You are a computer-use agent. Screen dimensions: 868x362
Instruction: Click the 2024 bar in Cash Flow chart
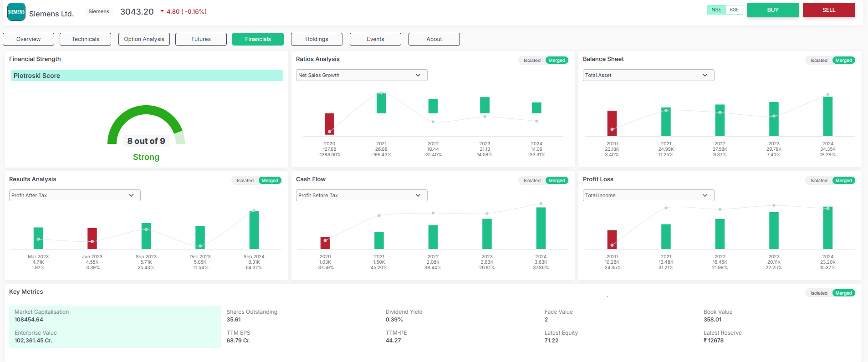pyautogui.click(x=541, y=228)
